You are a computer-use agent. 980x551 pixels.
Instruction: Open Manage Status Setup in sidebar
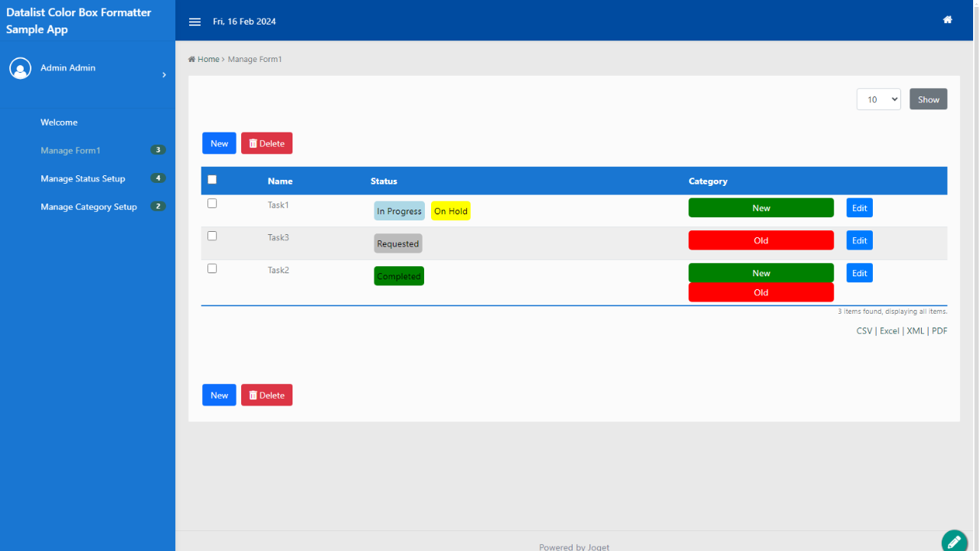83,178
